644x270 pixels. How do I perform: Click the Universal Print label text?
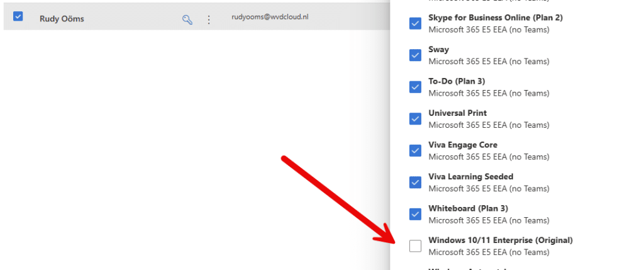click(457, 113)
